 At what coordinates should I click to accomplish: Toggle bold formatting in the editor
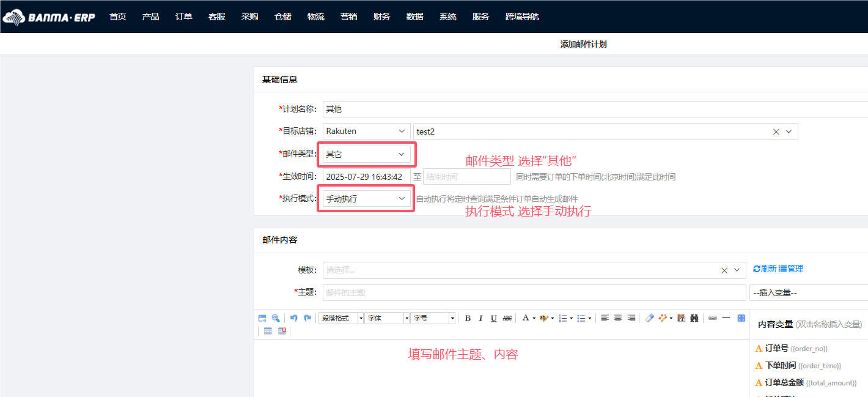467,317
